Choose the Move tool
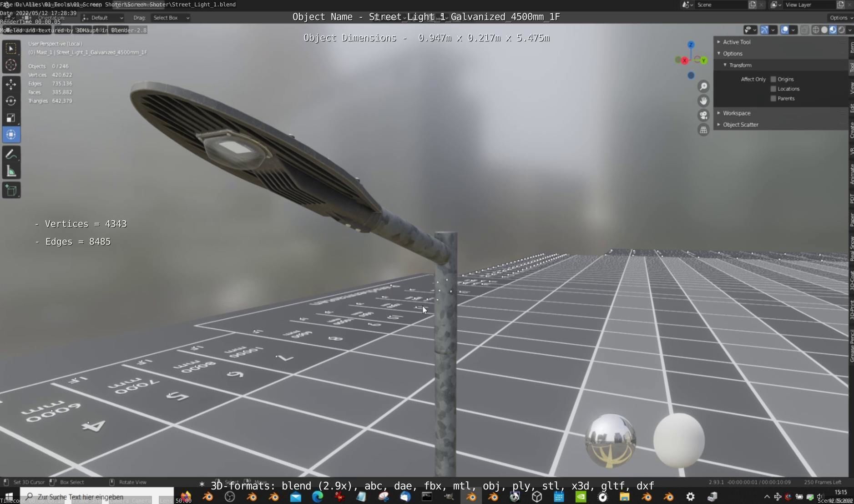This screenshot has height=504, width=854. [x=11, y=84]
